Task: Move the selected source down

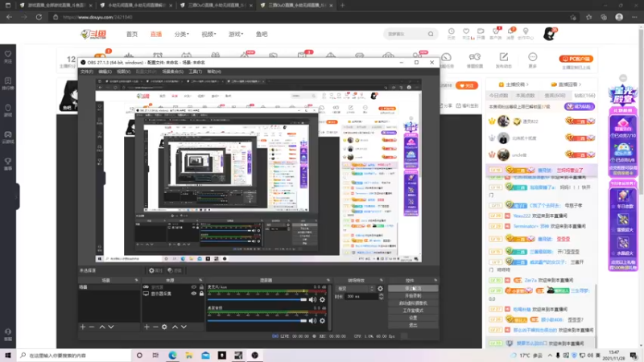Action: coord(184,327)
